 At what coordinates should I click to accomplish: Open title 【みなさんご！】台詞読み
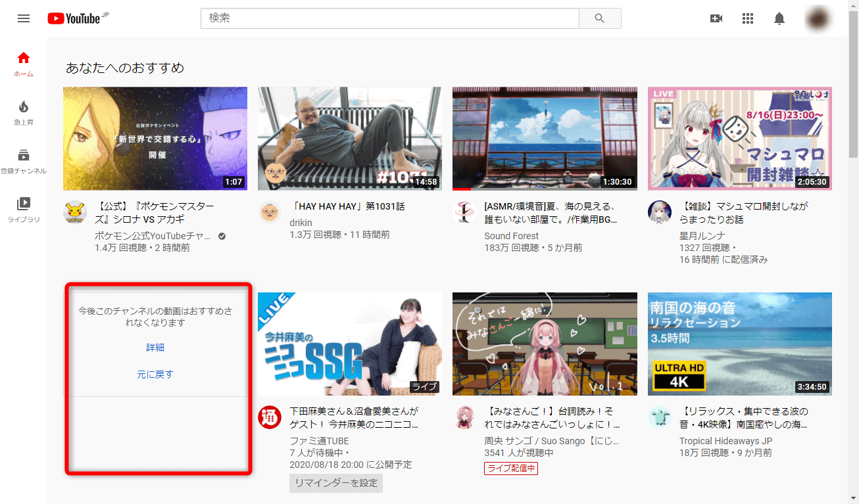click(x=552, y=418)
